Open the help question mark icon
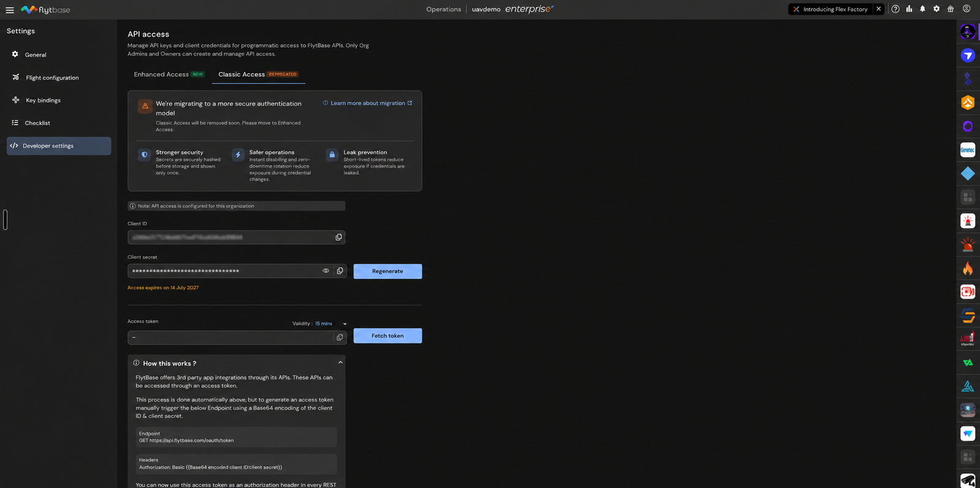Screen dimensions: 980x488 tap(895, 9)
